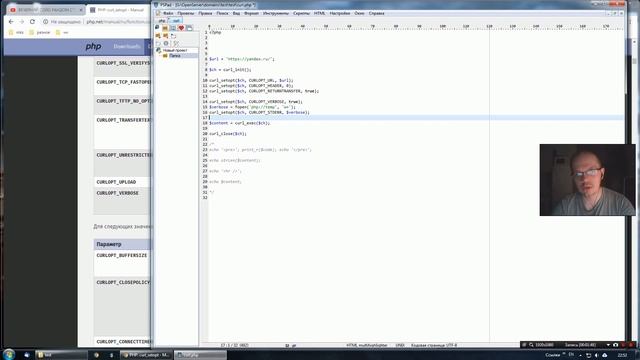Select the Новый проект tree node
This screenshot has width=640, height=360.
point(175,50)
